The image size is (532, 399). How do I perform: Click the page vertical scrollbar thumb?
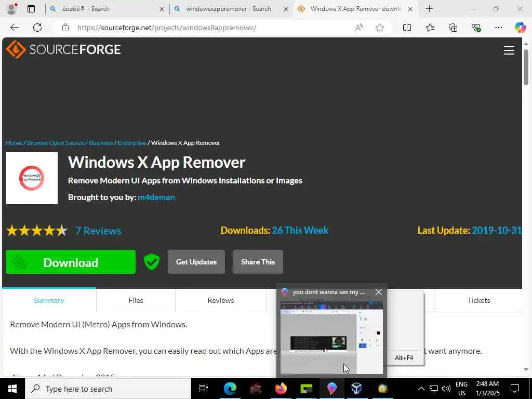click(526, 67)
